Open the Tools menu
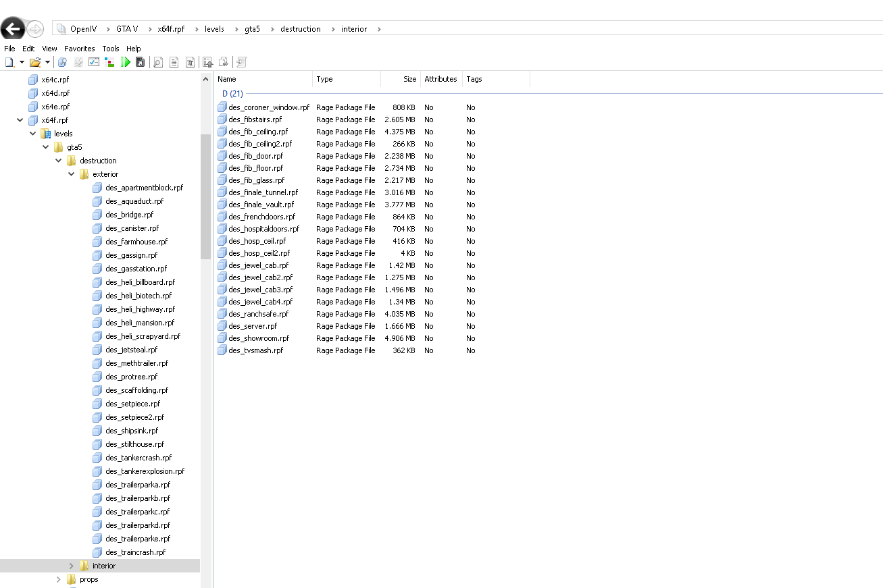The width and height of the screenshot is (883, 588). coord(111,48)
